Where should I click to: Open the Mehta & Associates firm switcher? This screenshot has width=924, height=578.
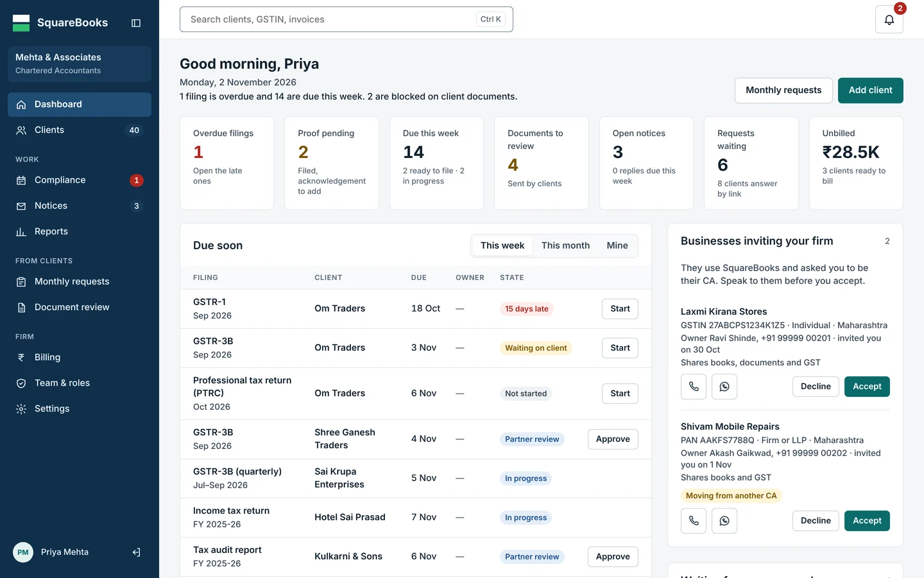pyautogui.click(x=80, y=64)
